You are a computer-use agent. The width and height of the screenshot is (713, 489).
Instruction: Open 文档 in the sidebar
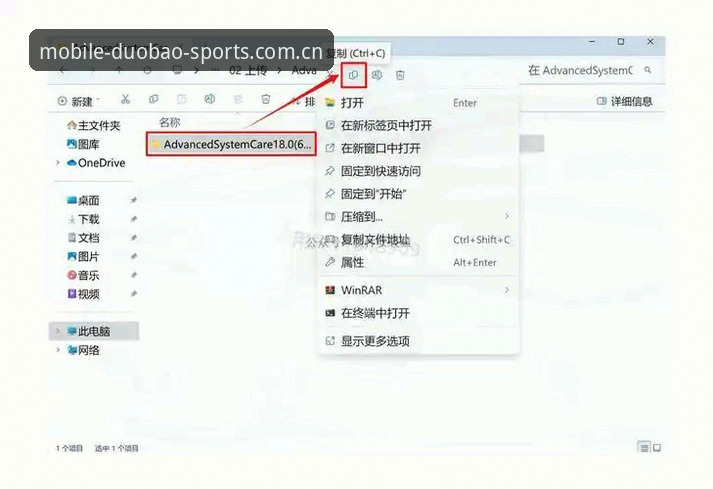point(83,237)
